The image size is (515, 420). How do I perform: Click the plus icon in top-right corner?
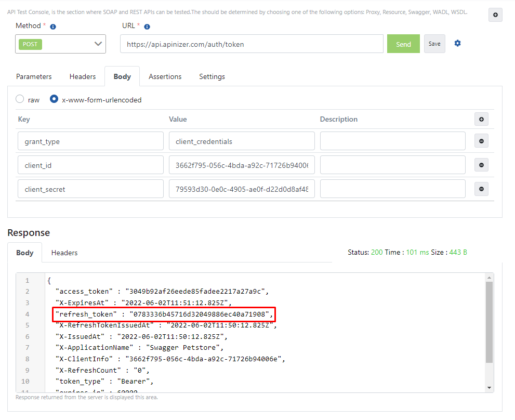(x=495, y=15)
